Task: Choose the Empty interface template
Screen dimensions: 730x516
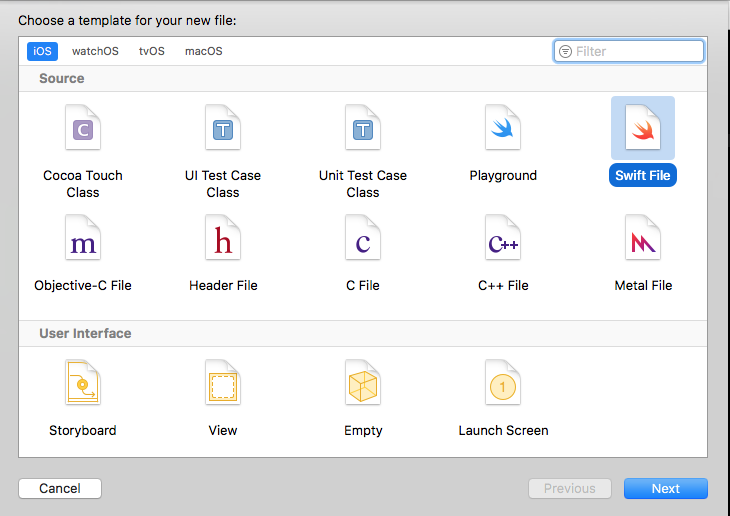Action: tap(363, 384)
